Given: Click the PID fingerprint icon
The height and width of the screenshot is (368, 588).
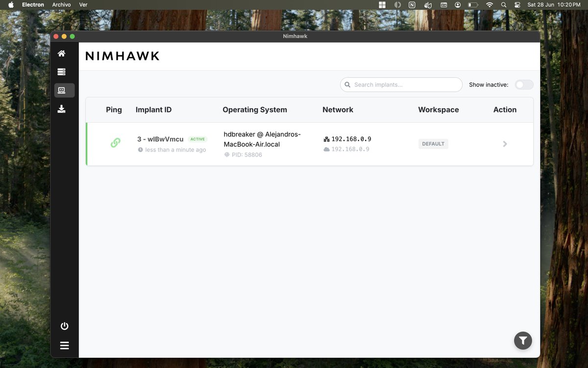Looking at the screenshot, I should [x=227, y=155].
